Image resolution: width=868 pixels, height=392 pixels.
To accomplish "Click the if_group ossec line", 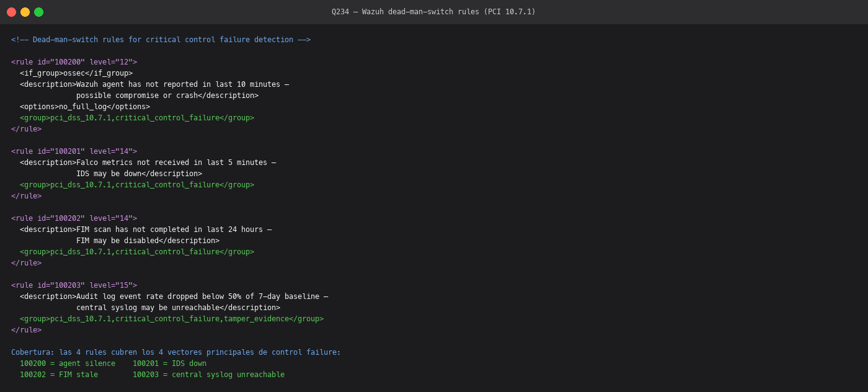I will 76,73.
